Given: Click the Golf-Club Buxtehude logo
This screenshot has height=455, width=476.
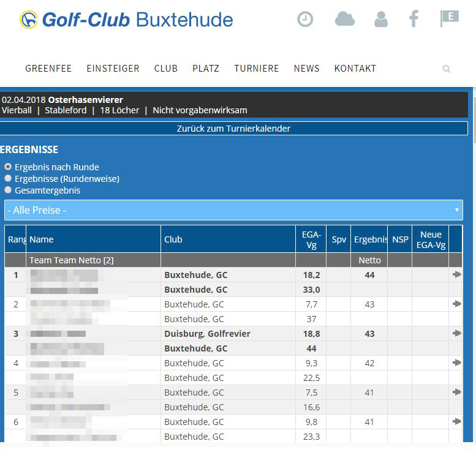Looking at the screenshot, I should point(126,20).
